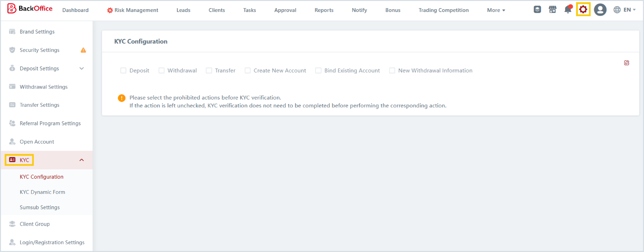Check the Withdrawal checkbox

point(162,71)
